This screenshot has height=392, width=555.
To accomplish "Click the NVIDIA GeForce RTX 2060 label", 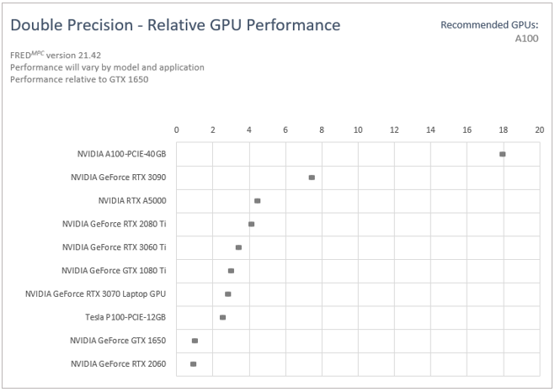I will [119, 363].
